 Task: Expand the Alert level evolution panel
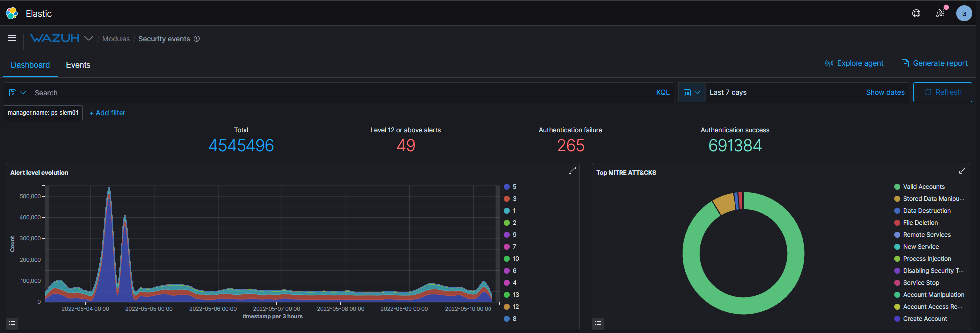click(572, 170)
